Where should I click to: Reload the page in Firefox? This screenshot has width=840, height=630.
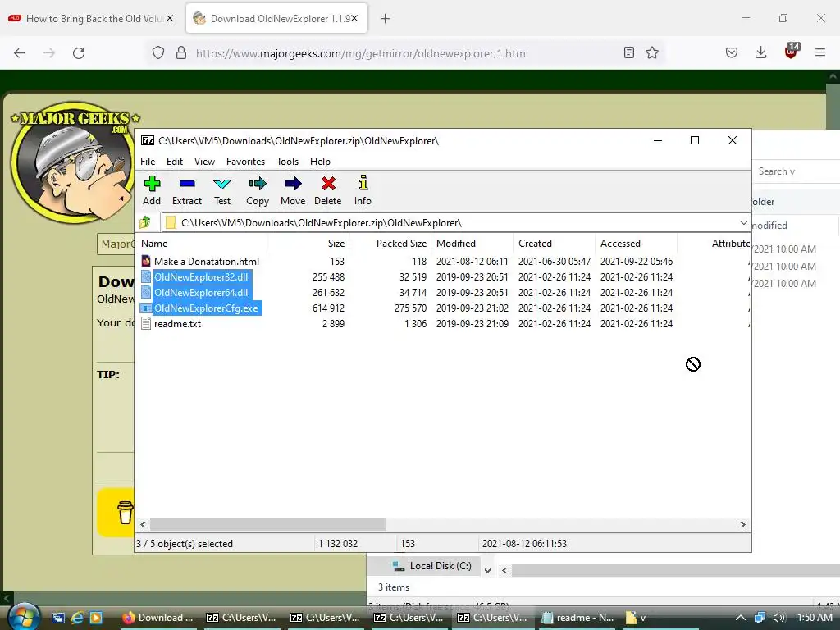(79, 53)
